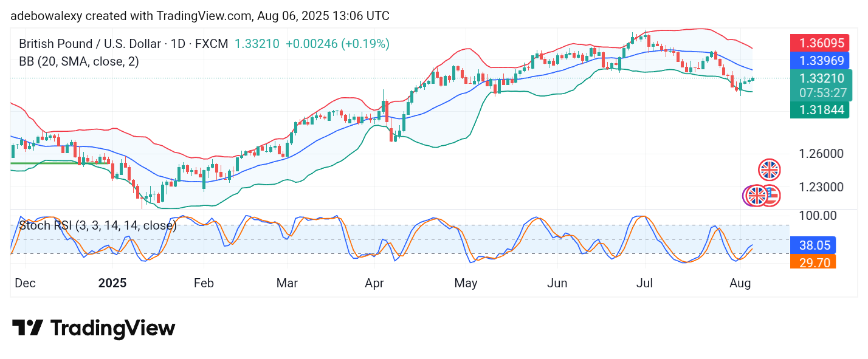The width and height of the screenshot is (868, 359).
Task: Click the Jul time axis label
Action: 644,283
